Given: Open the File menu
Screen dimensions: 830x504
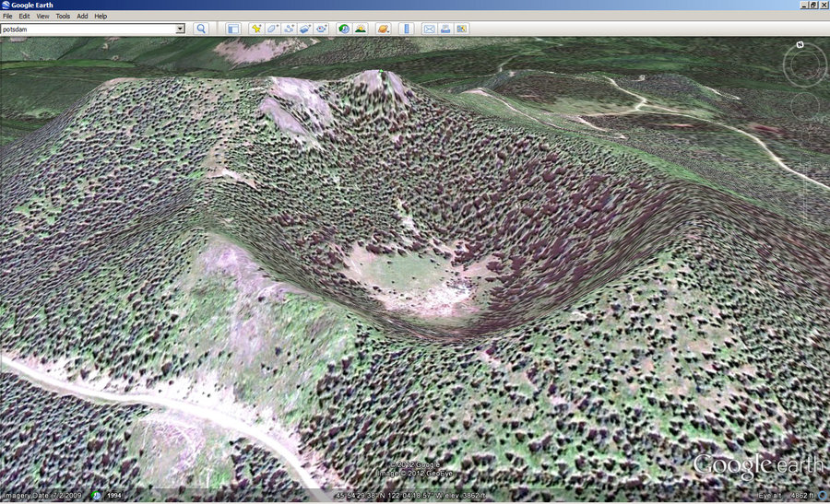Looking at the screenshot, I should click(7, 16).
